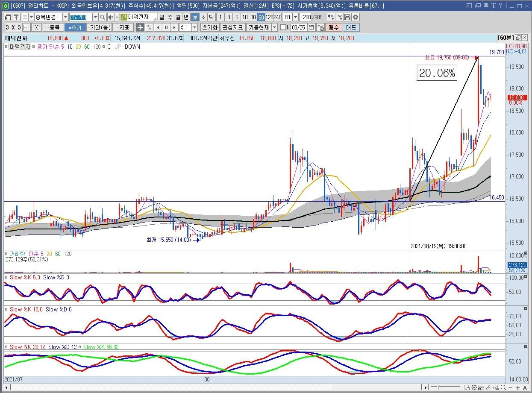This screenshot has width=532, height=393.
Task: Click the 키움현재 button
Action: click(x=259, y=27)
